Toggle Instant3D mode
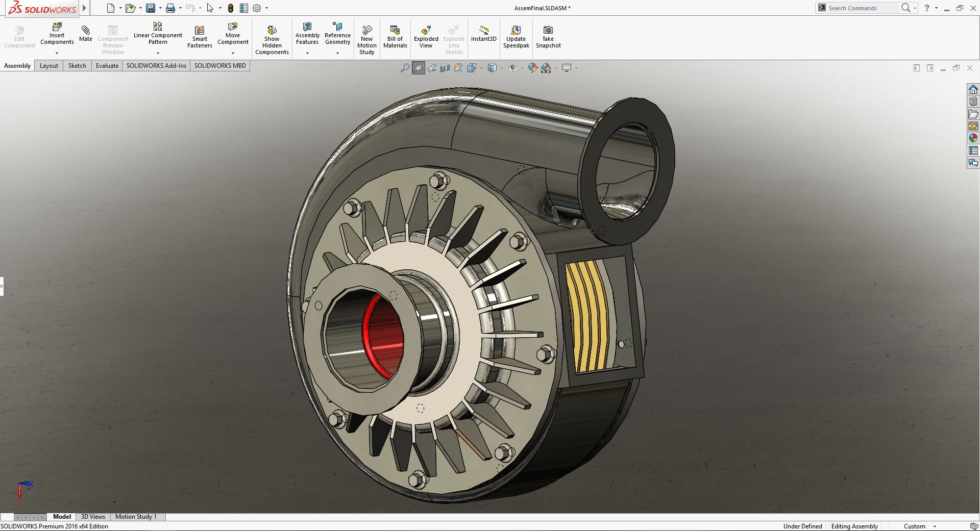The image size is (980, 531). tap(483, 34)
